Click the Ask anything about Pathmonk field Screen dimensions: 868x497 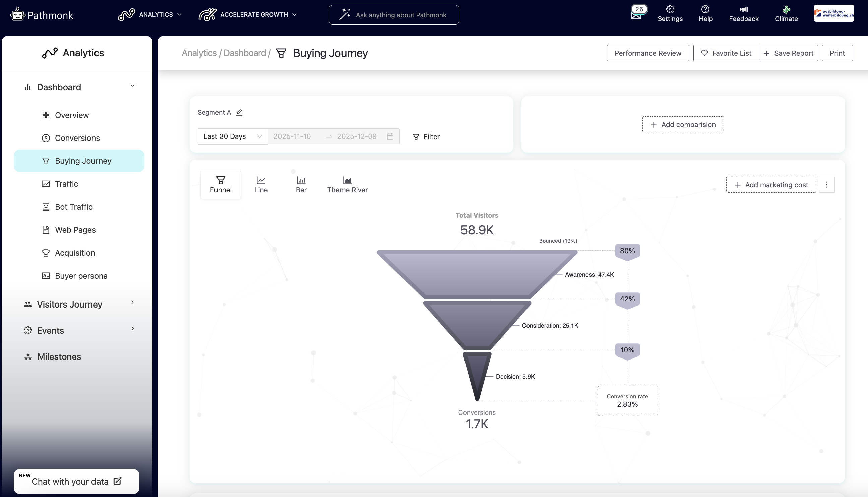(x=393, y=15)
